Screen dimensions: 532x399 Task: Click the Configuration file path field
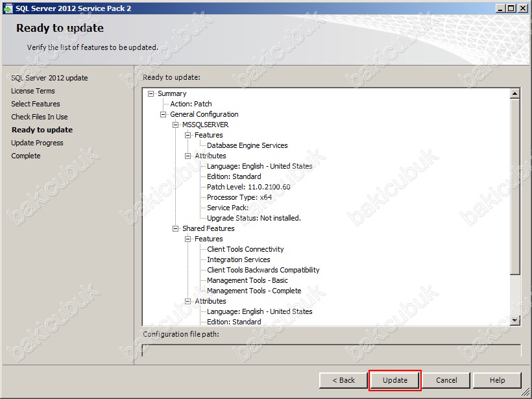pyautogui.click(x=332, y=350)
